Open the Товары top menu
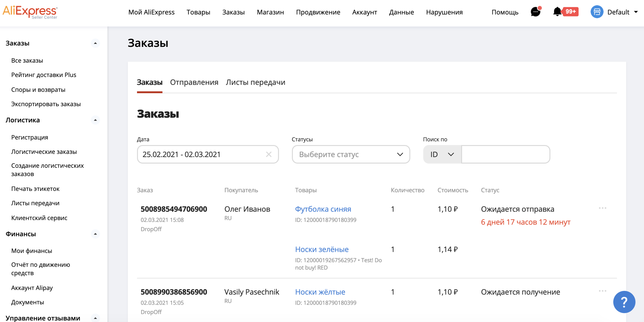644x322 pixels. pos(198,12)
